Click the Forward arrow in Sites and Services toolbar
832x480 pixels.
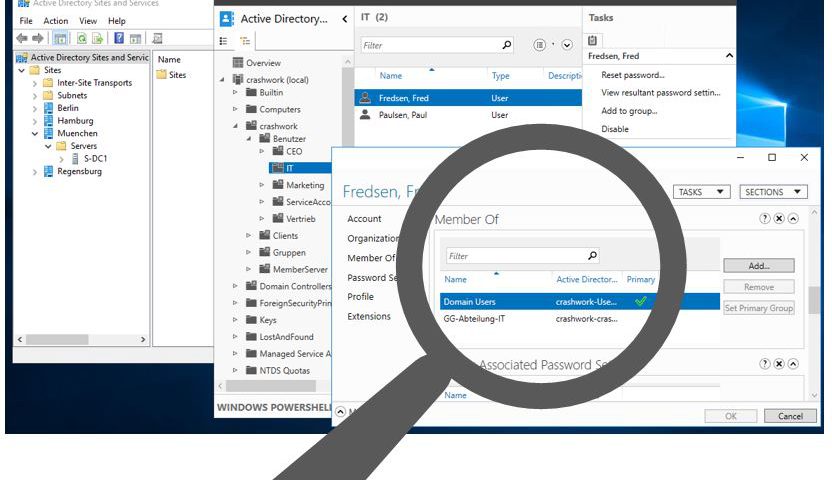(x=38, y=38)
